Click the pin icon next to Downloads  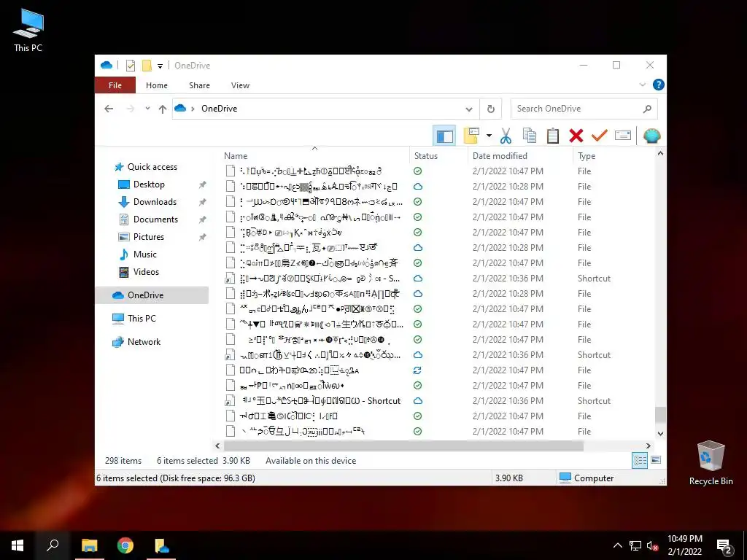click(x=203, y=202)
